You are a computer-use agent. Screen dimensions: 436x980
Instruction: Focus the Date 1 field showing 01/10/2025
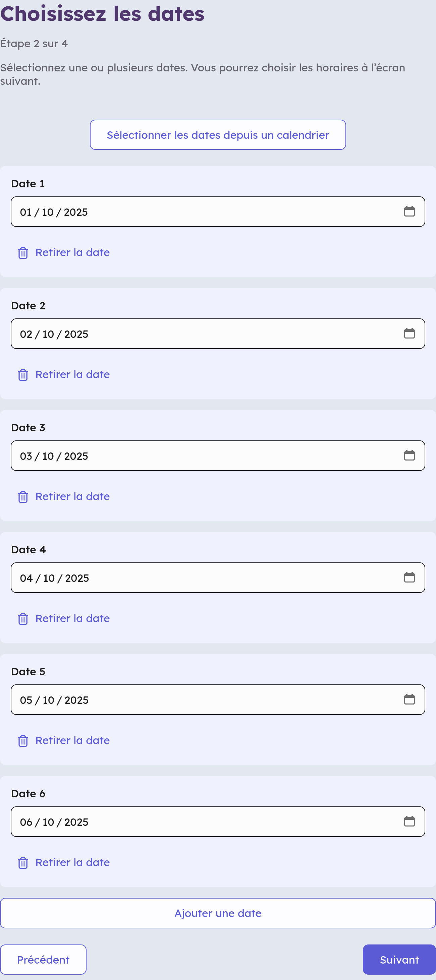tap(190, 212)
